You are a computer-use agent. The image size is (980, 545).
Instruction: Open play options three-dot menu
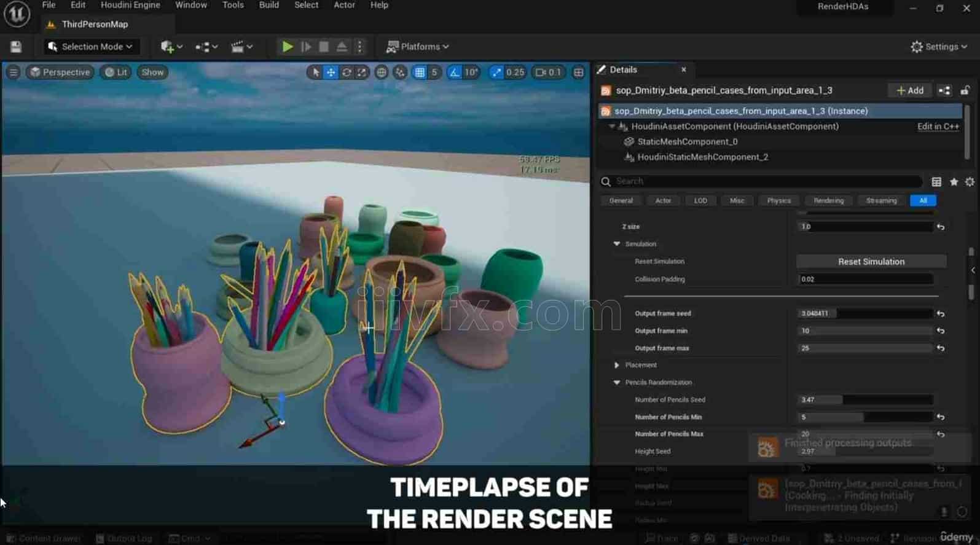[360, 47]
